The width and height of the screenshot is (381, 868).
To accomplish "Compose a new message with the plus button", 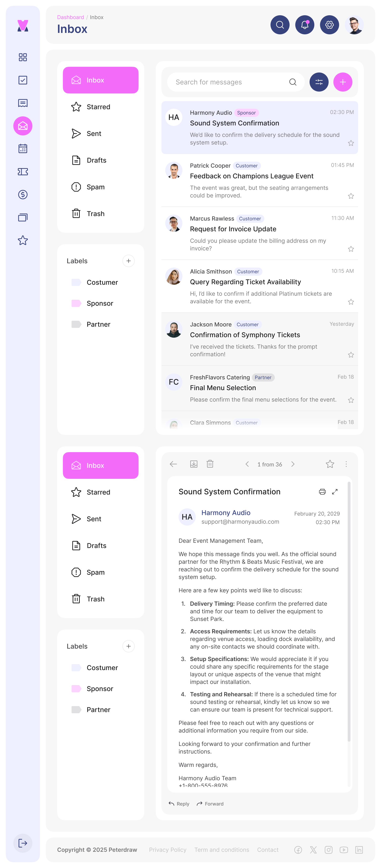I will click(343, 82).
